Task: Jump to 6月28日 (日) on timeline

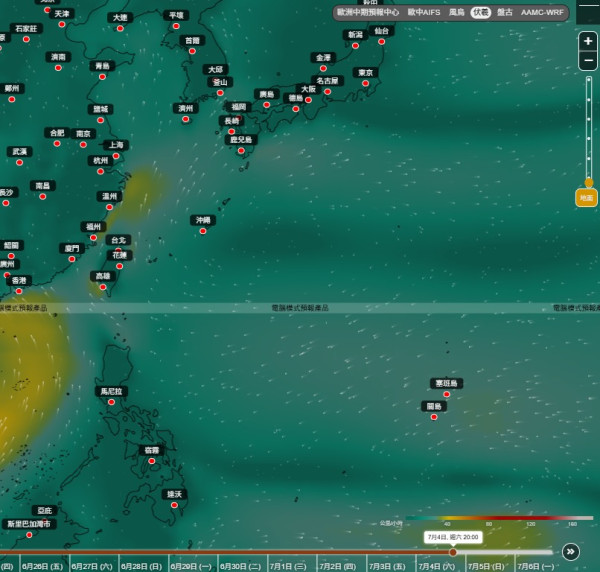Action: 142,566
